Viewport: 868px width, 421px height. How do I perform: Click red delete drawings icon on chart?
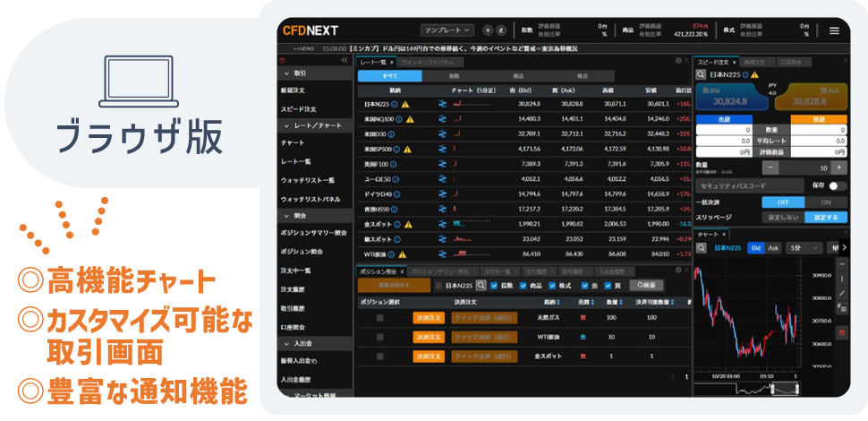tap(842, 333)
